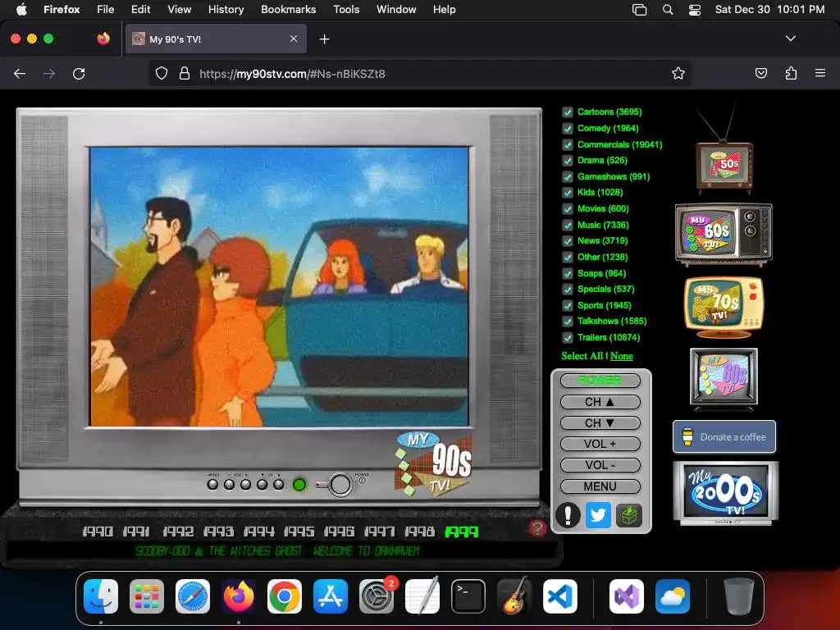Select the year 1990

[x=98, y=532]
